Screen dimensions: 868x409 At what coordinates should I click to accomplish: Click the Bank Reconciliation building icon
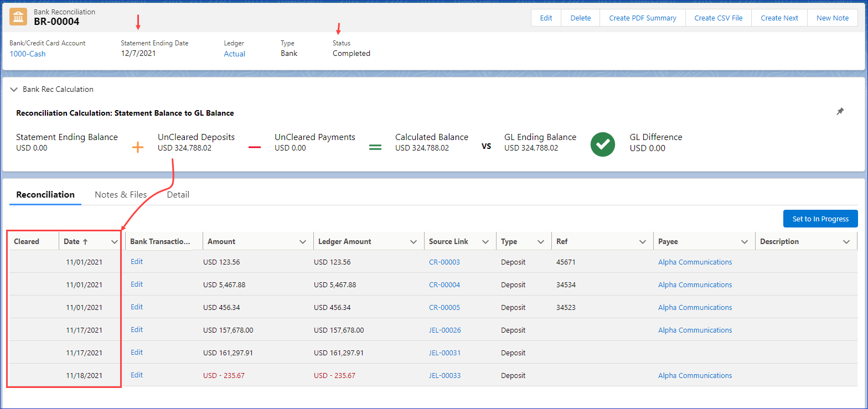[18, 17]
